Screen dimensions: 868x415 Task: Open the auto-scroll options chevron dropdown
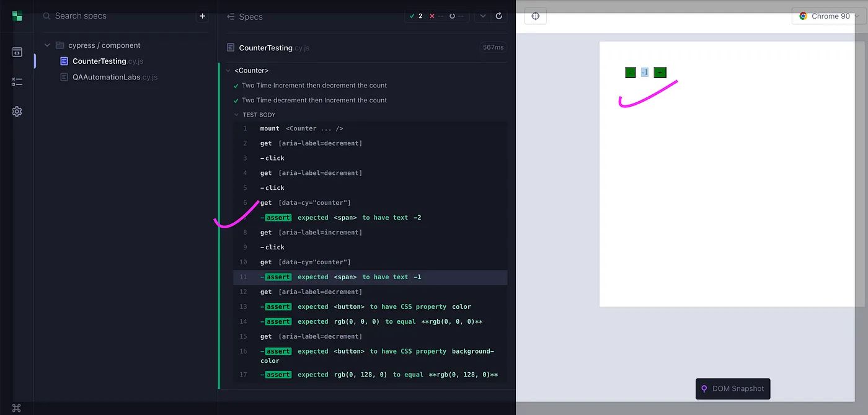(482, 16)
